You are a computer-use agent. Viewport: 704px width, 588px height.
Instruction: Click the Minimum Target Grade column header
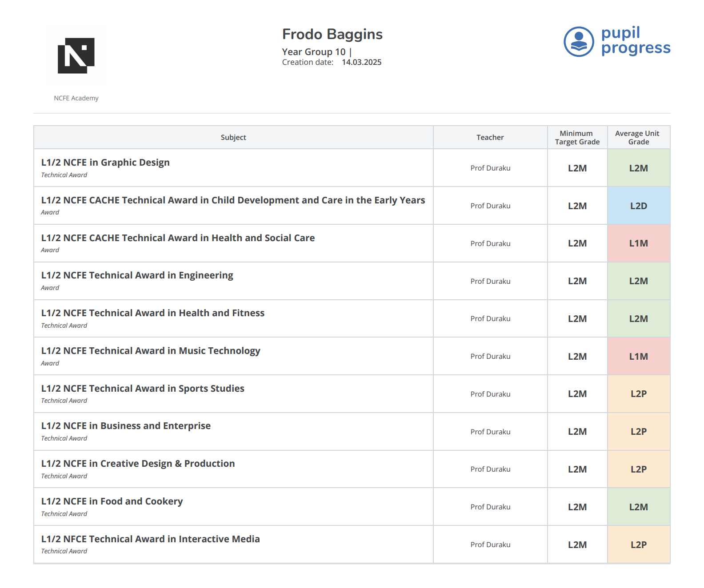[x=577, y=138]
